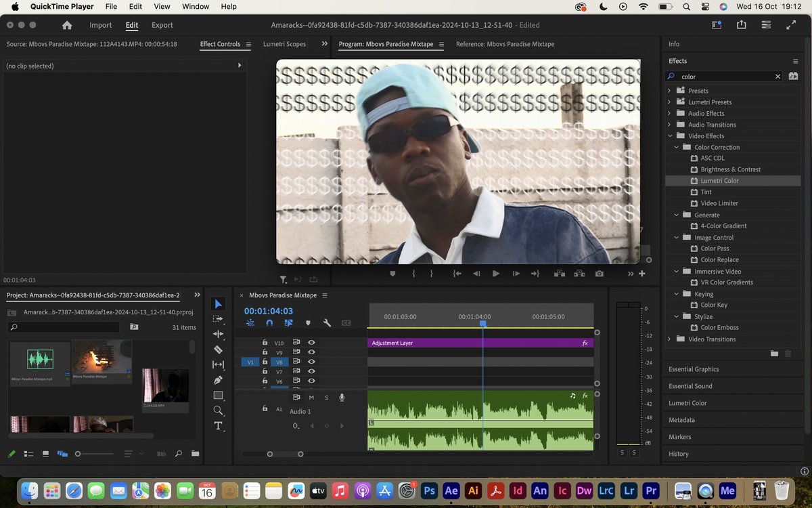Click Find magnifier icon in Project panel footer

[x=179, y=453]
